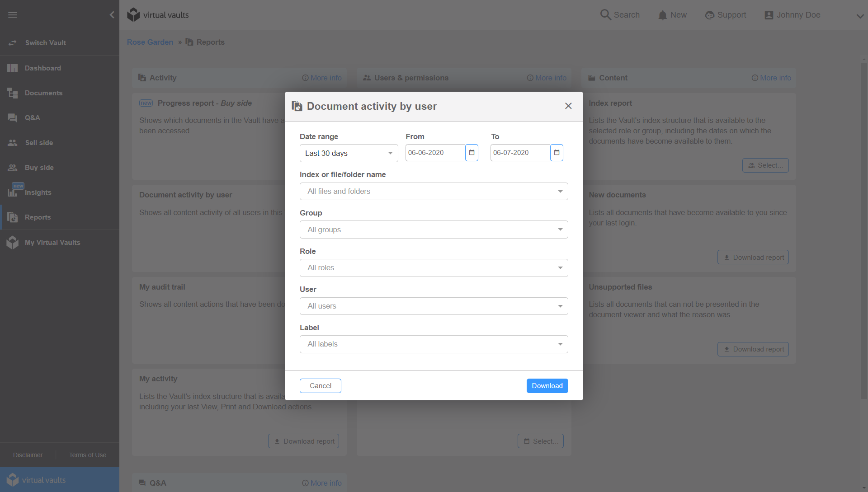This screenshot has height=492, width=868.
Task: Collapse the sidebar using the chevron arrow
Action: click(x=112, y=14)
